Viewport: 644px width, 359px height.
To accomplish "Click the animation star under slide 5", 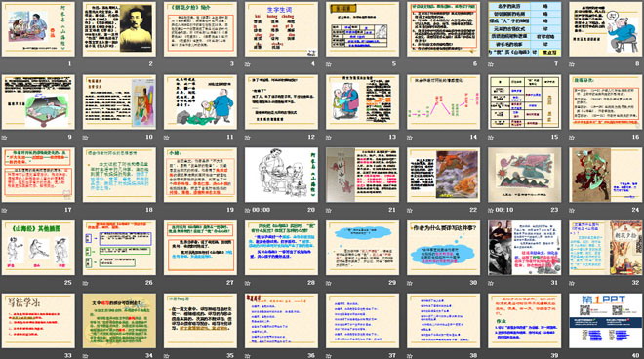I will coord(329,64).
